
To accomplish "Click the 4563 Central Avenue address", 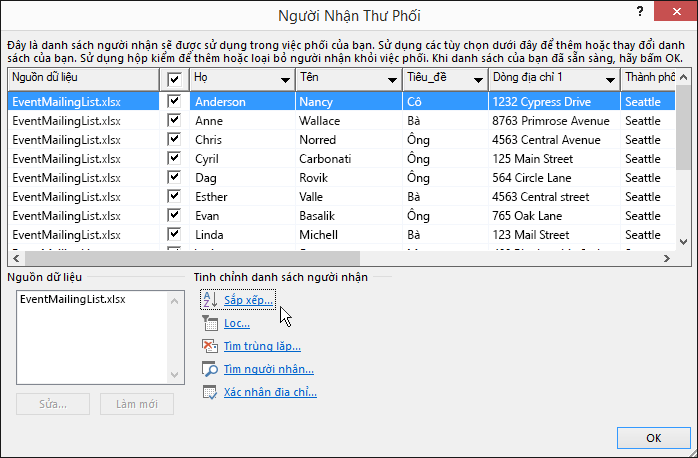I will coord(554,140).
